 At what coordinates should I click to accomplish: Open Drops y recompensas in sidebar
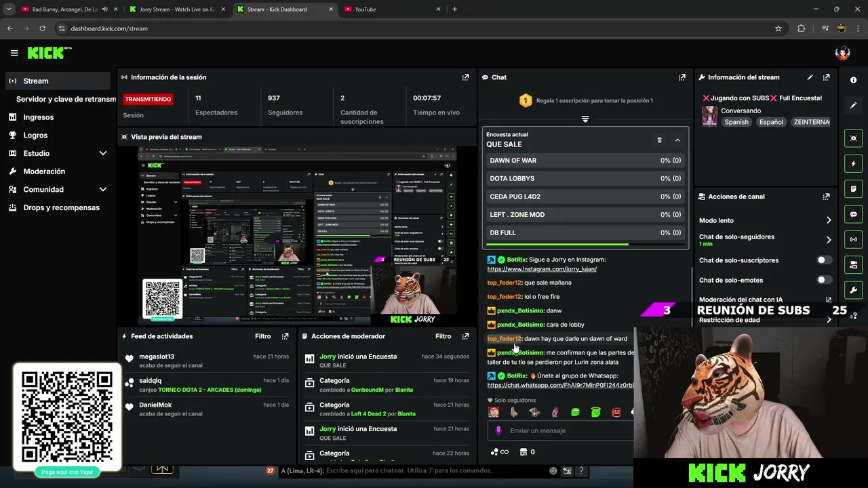[x=58, y=207]
